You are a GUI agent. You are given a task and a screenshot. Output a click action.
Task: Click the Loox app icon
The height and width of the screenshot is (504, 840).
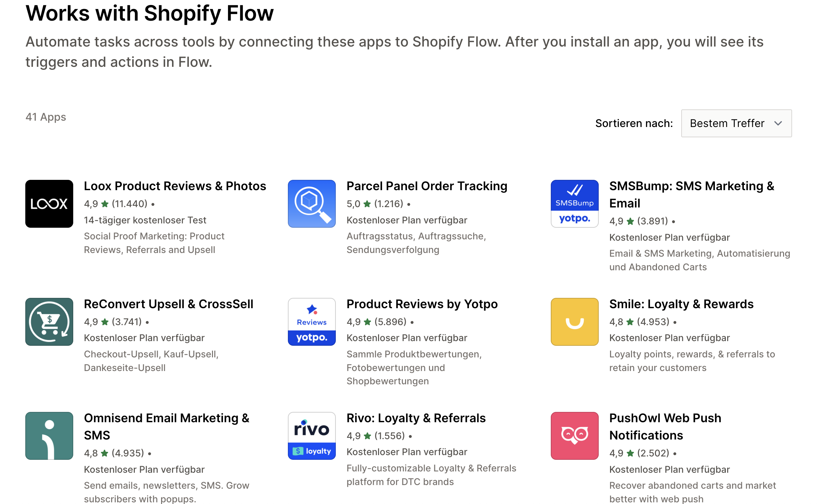[x=49, y=203]
